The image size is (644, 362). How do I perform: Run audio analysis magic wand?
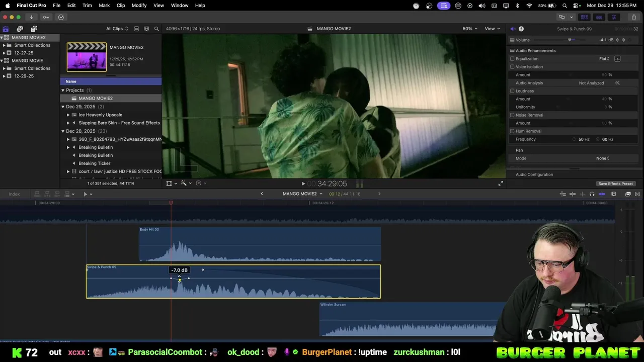click(x=617, y=83)
